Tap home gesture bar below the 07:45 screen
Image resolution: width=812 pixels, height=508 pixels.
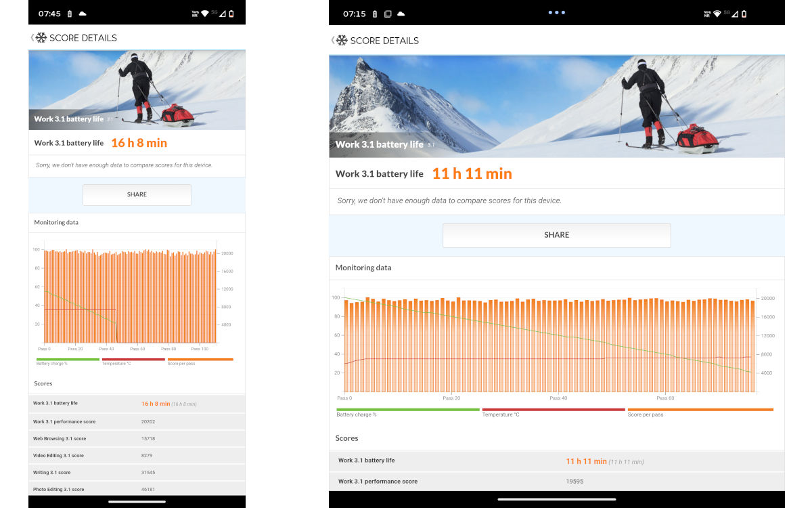[137, 502]
